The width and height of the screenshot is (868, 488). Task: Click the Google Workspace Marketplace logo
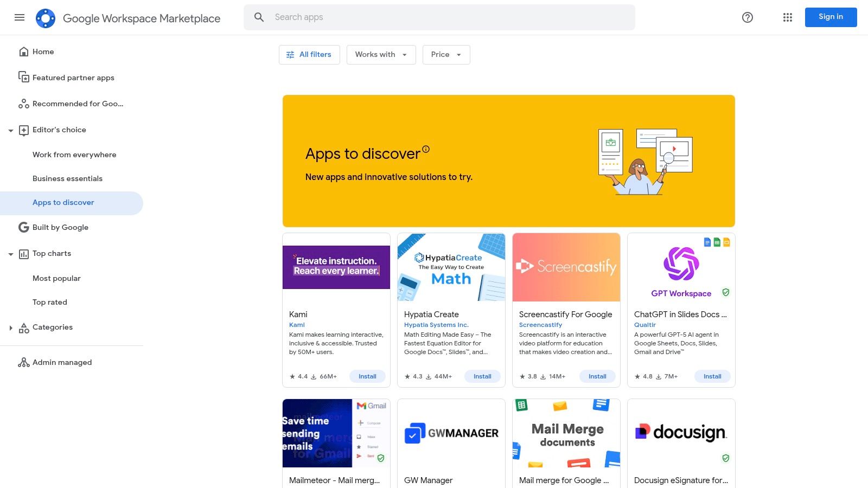click(46, 18)
